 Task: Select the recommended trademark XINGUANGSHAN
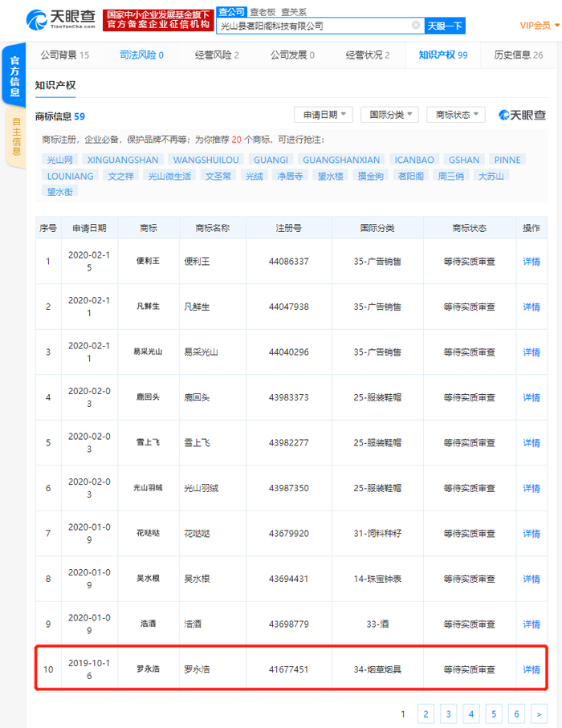click(x=123, y=160)
